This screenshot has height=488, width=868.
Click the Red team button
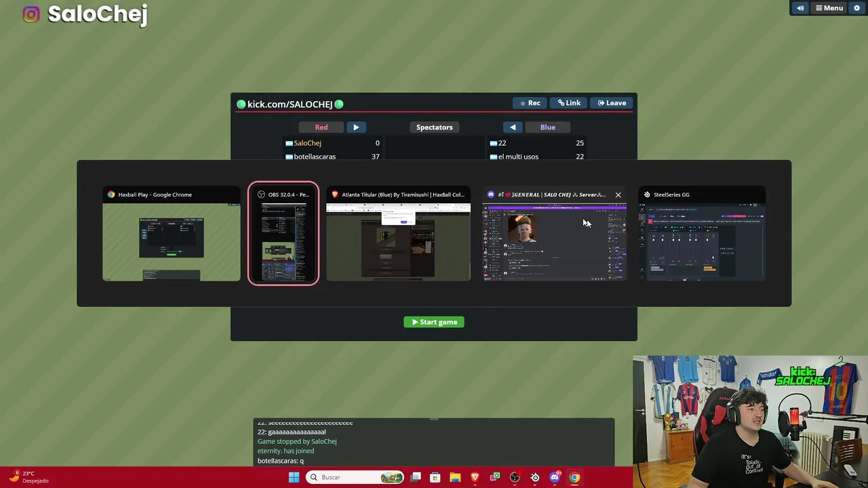[x=321, y=127]
